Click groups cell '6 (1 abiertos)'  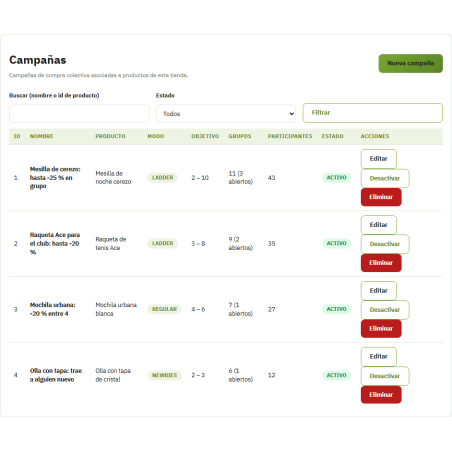[240, 375]
